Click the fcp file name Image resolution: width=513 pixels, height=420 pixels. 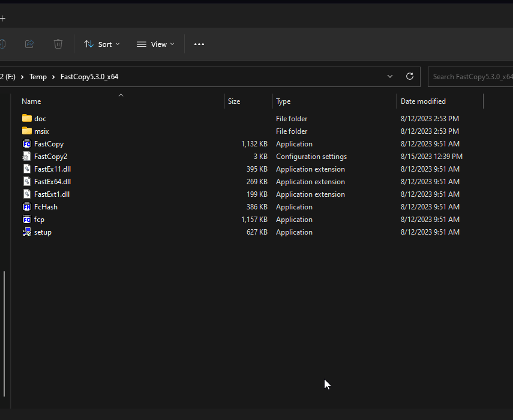pos(39,220)
